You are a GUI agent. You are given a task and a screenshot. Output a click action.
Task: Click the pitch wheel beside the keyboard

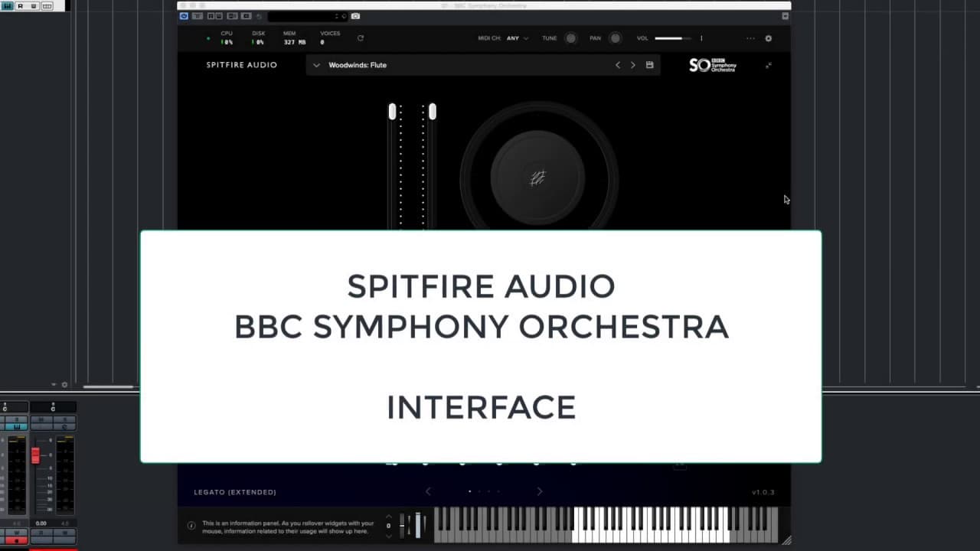[403, 526]
